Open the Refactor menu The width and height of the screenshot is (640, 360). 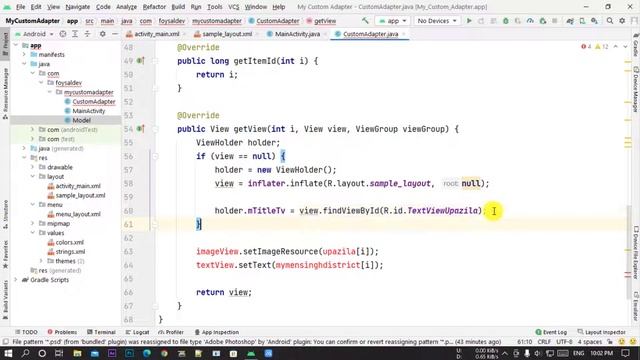coord(154,7)
